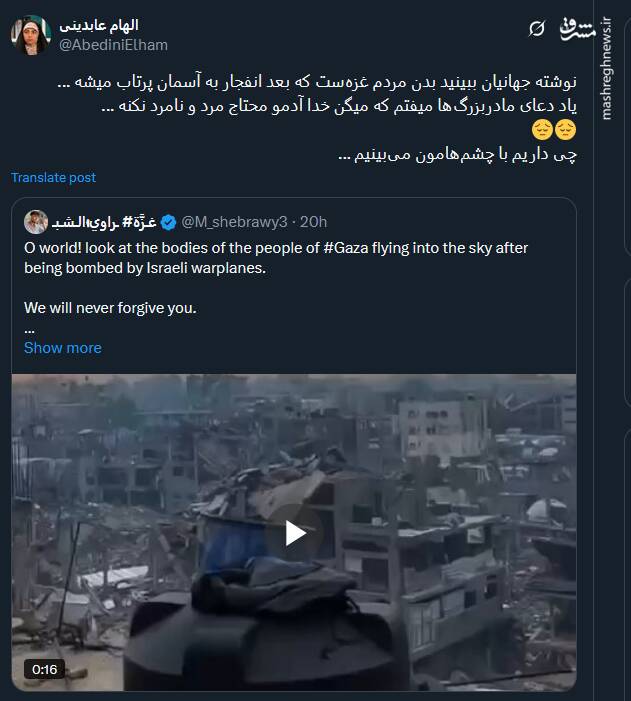Click the #Gaza hashtag

348,246
